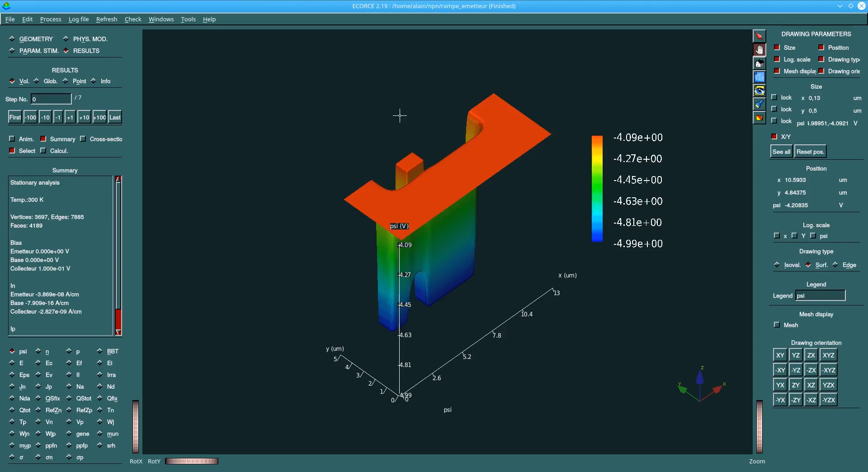Enable the Mesh display checkbox

pyautogui.click(x=777, y=325)
